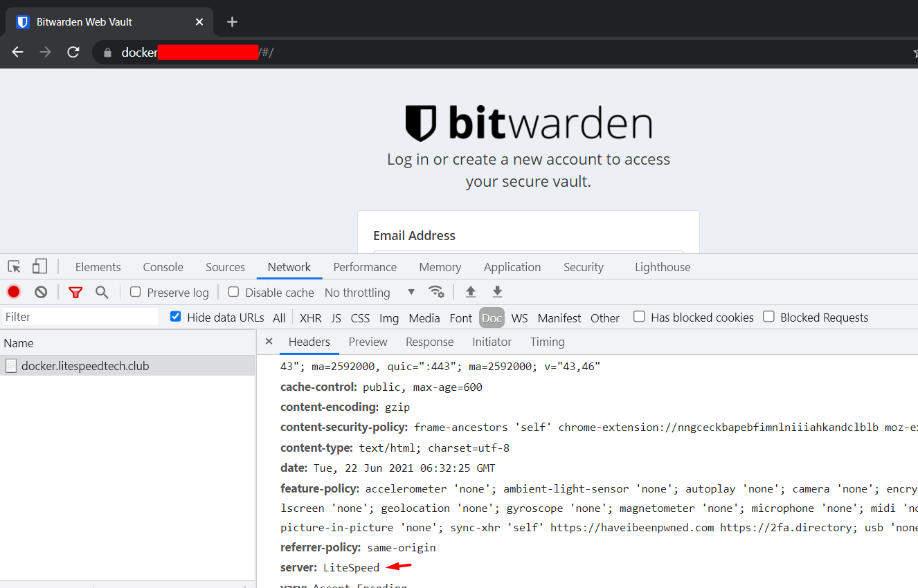Open the Headers details tab
This screenshot has width=918, height=588.
(309, 342)
